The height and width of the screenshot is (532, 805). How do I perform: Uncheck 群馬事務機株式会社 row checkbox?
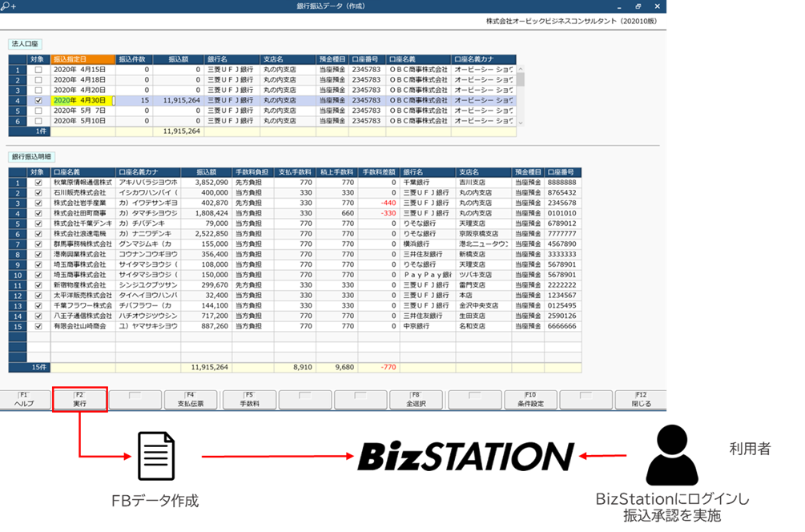pos(38,244)
